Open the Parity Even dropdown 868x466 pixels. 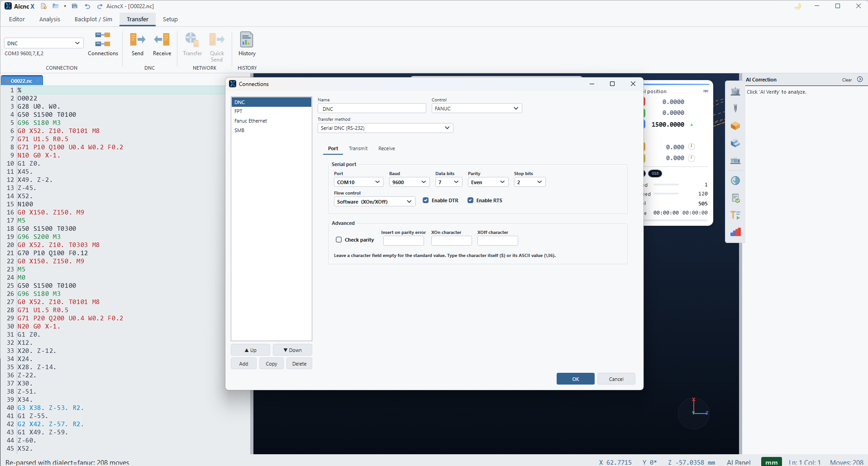[x=488, y=182]
